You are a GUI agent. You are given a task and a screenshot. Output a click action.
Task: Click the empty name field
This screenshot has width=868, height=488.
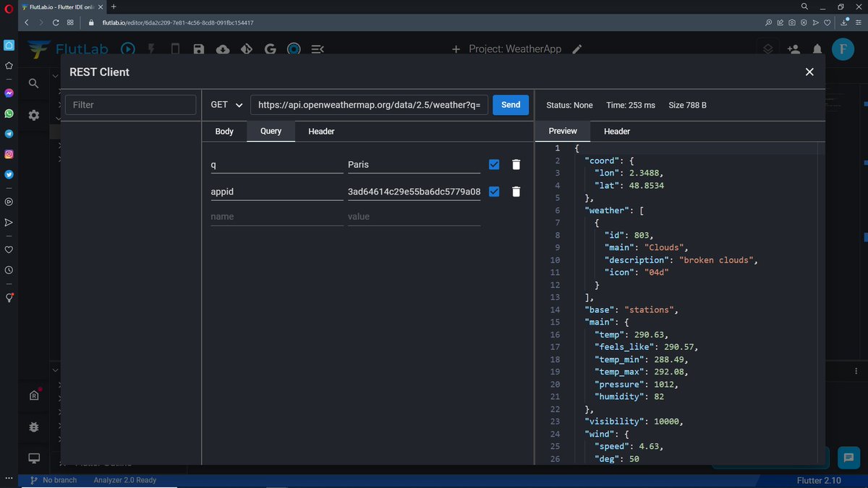[x=277, y=216]
